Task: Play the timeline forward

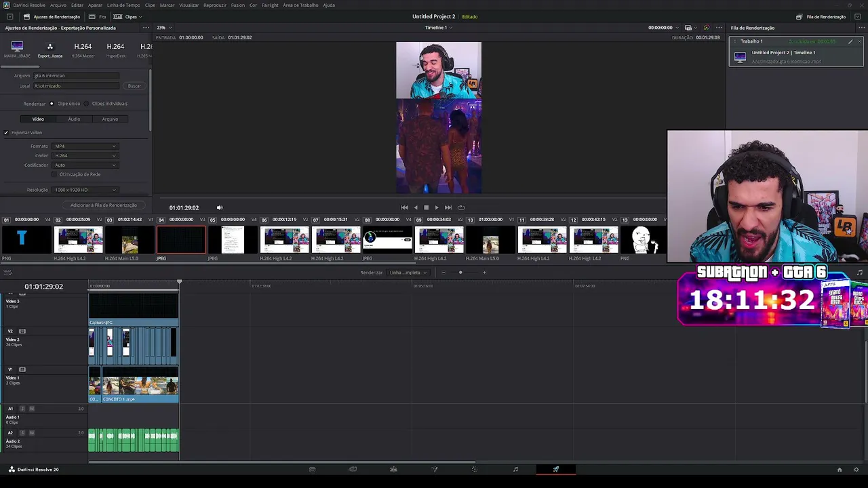Action: click(x=436, y=207)
